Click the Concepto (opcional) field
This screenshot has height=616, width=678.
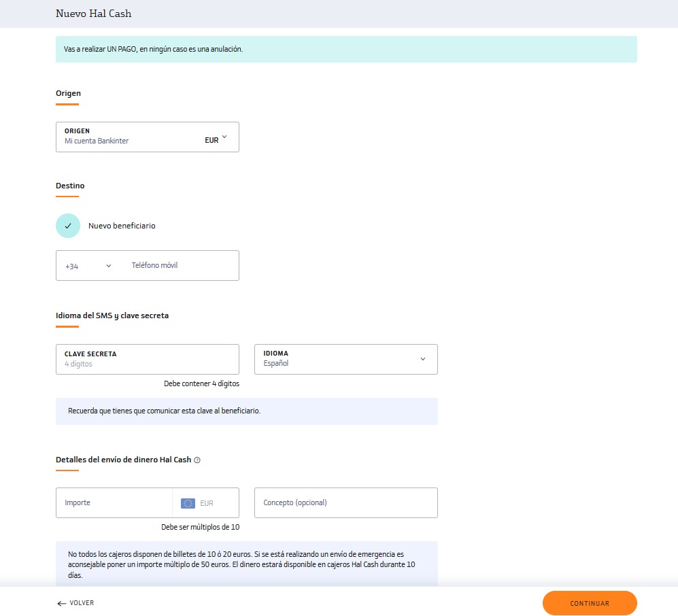point(346,502)
